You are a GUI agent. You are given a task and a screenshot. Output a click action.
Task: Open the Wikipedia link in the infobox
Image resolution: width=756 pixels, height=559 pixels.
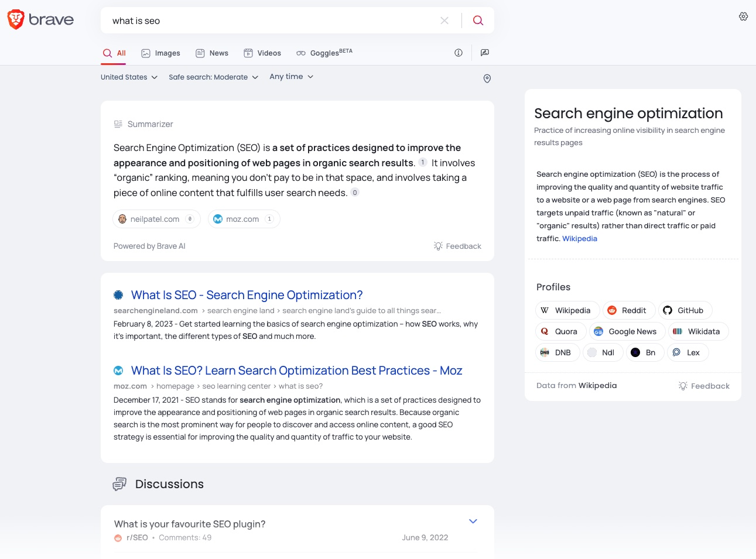pos(579,238)
